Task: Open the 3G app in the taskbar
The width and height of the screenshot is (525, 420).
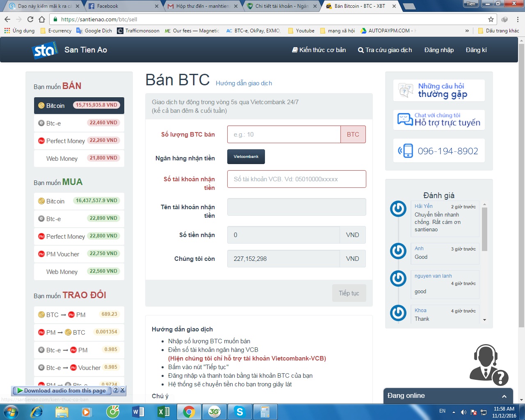Action: (x=214, y=411)
